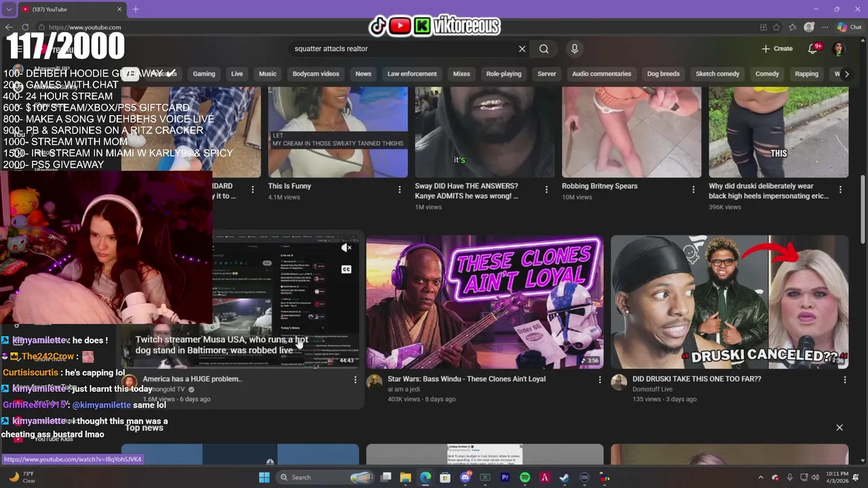Select the Live category chip
Viewport: 868px width, 488px height.
(x=237, y=74)
